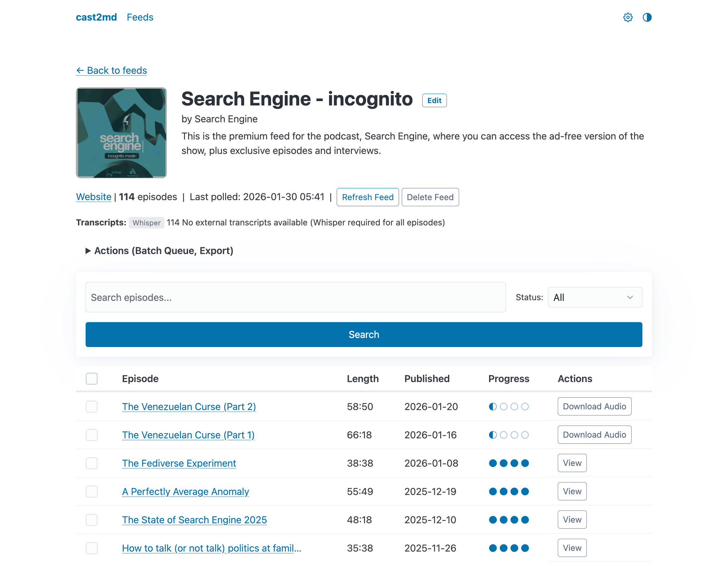Viewport: 728px width, 562px height.
Task: Click the Whisper transcripts badge
Action: click(147, 223)
